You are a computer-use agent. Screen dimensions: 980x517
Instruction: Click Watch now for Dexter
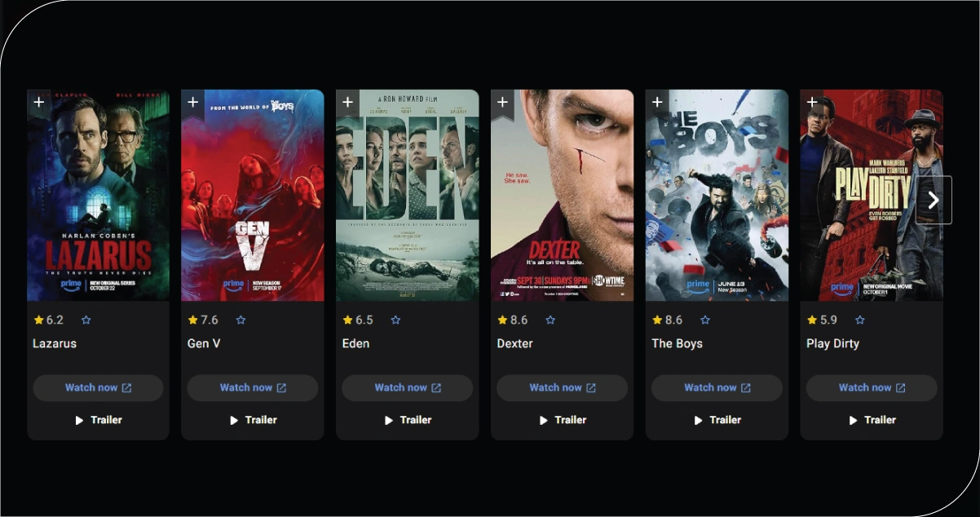coord(562,388)
